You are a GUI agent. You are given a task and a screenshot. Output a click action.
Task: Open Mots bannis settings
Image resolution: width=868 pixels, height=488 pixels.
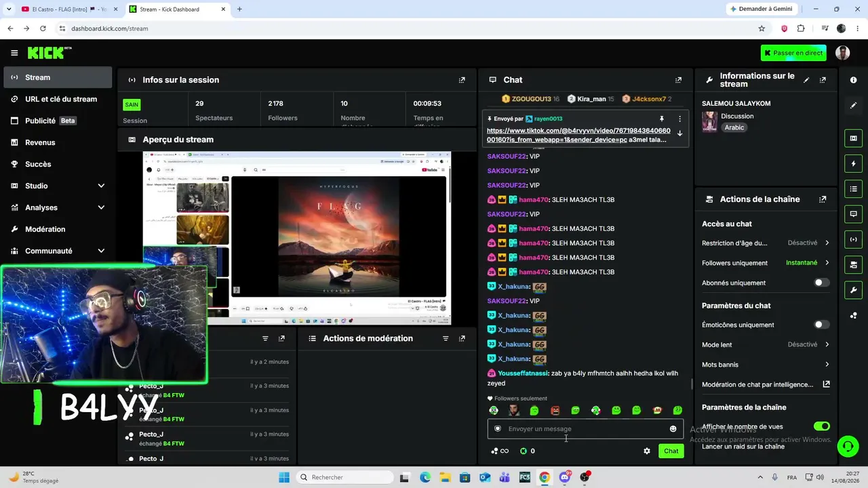(766, 365)
